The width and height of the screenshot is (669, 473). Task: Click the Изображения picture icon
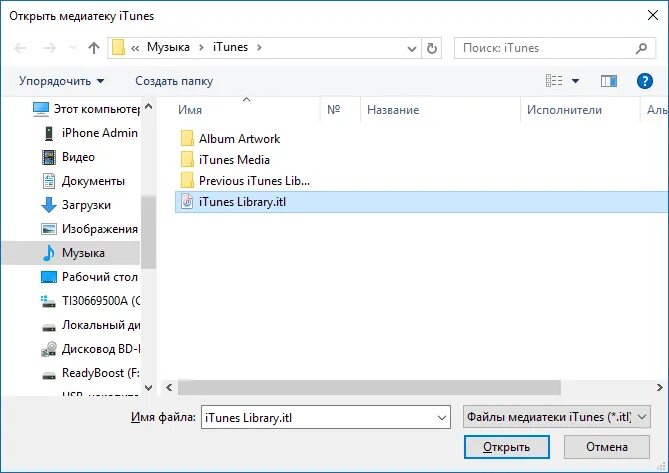(49, 229)
